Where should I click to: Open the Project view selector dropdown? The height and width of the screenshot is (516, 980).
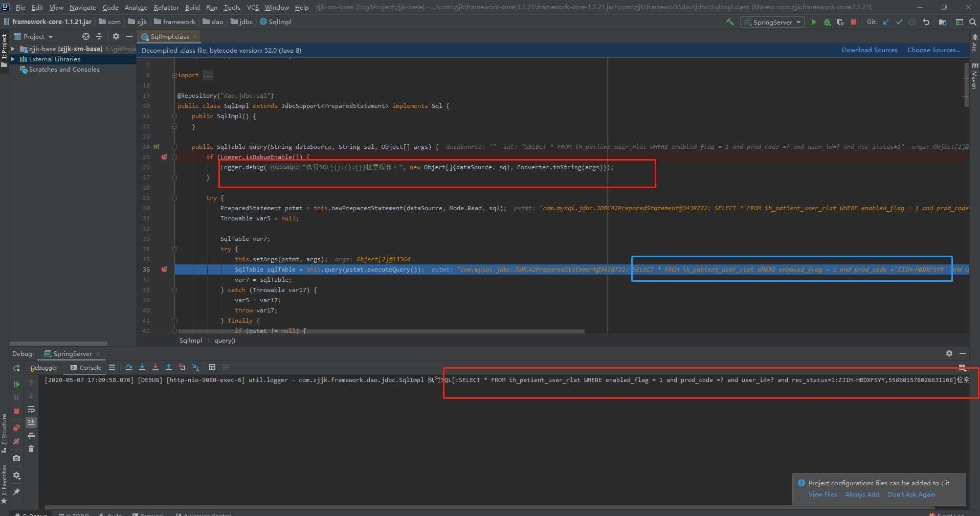click(x=34, y=36)
